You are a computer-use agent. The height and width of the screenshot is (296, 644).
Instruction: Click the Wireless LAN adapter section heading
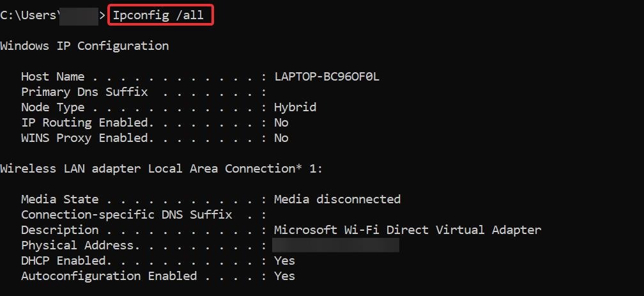pyautogui.click(x=162, y=169)
